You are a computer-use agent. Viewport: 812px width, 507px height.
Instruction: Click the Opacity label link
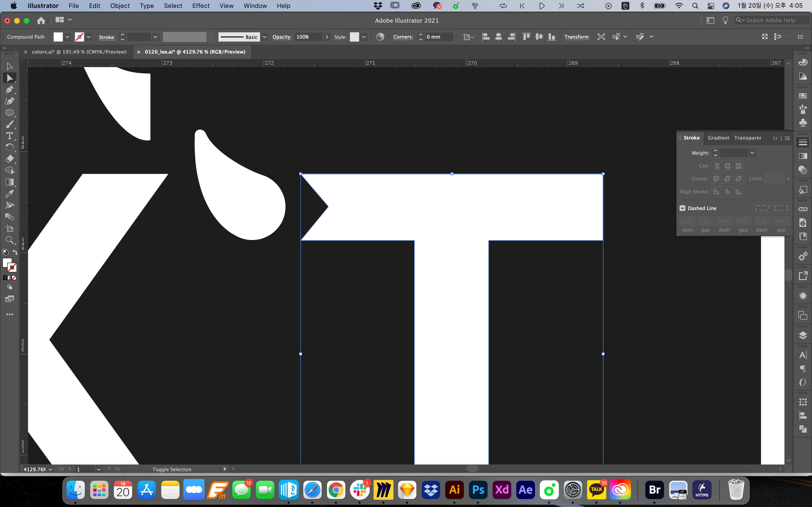click(282, 37)
